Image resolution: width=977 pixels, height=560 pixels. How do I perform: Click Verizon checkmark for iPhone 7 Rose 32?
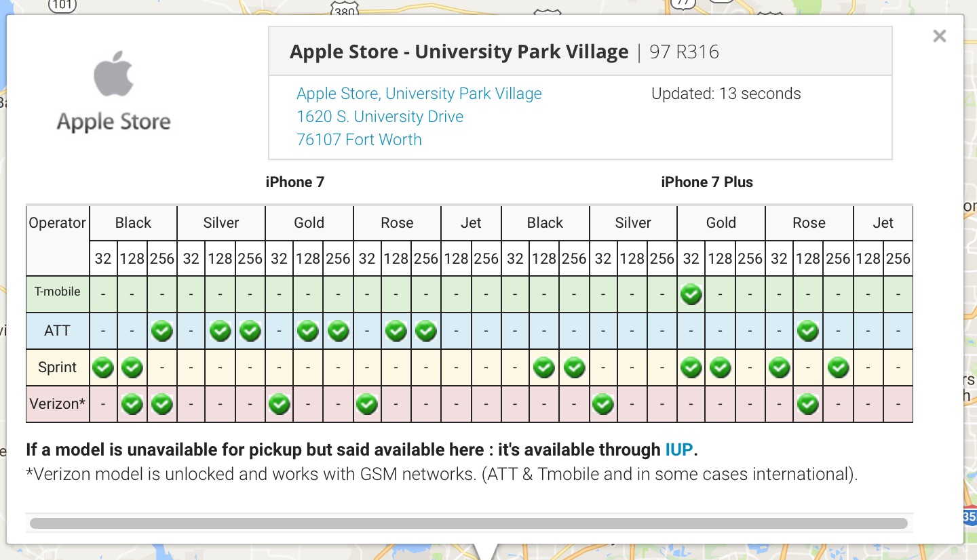[367, 405]
